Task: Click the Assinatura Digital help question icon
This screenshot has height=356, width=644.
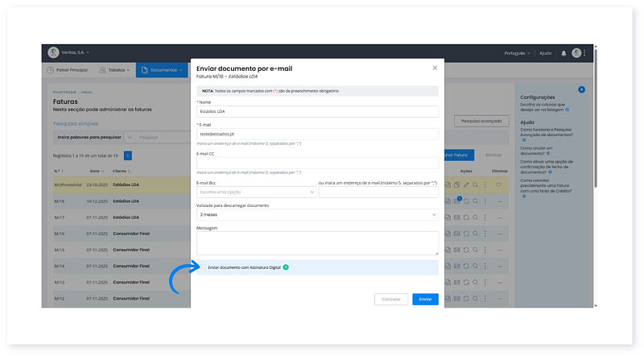Action: [x=286, y=267]
